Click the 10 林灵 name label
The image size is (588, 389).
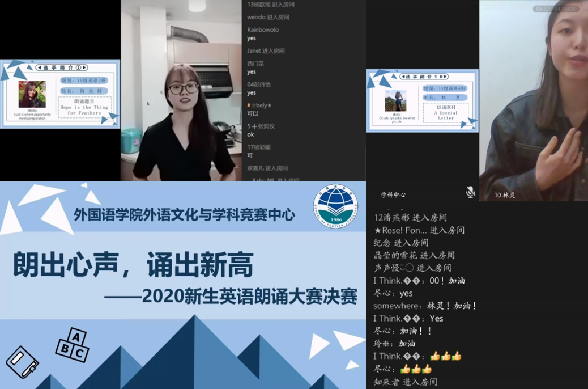(505, 195)
